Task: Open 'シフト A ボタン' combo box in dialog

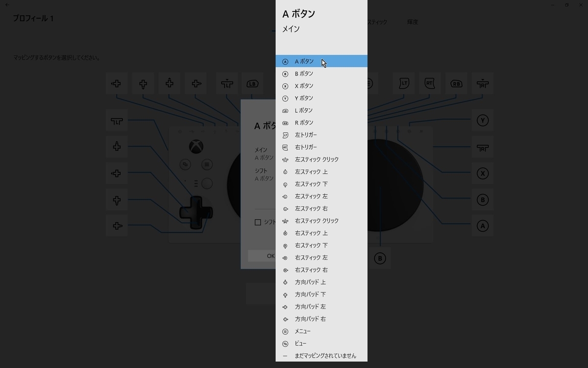Action: coord(265,175)
